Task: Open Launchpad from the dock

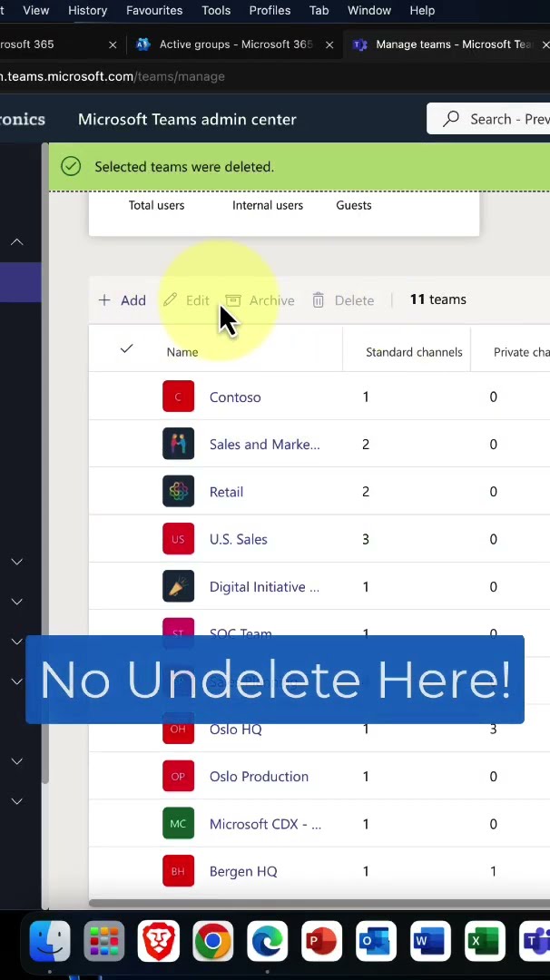Action: tap(104, 941)
